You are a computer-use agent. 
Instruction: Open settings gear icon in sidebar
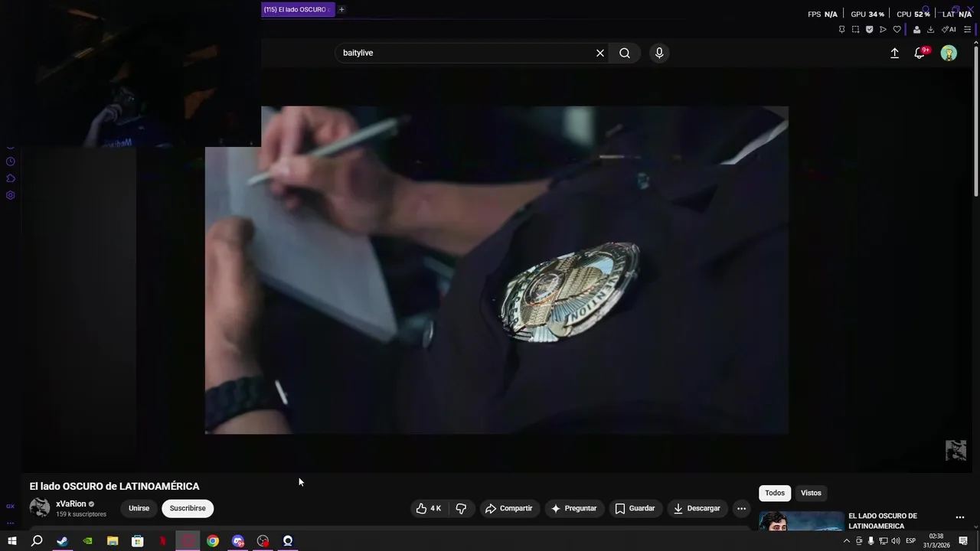click(10, 195)
